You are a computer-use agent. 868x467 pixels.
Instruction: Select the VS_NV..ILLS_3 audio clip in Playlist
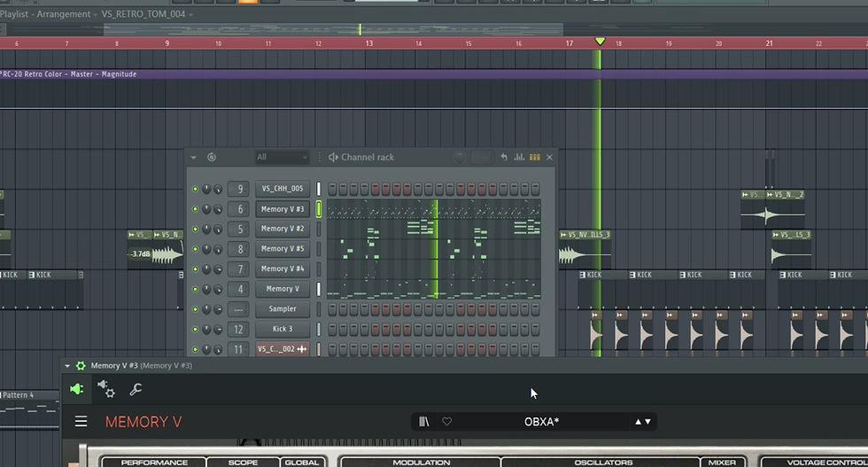(585, 250)
